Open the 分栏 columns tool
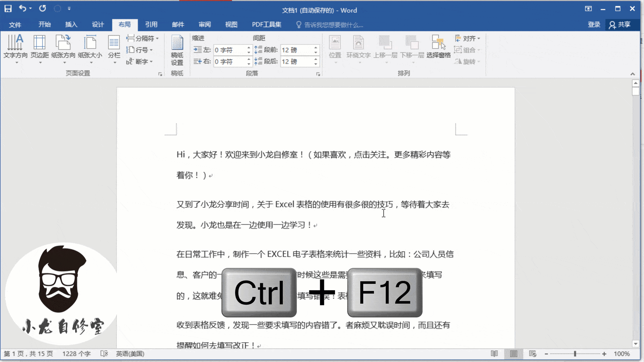The width and height of the screenshot is (644, 362). tap(114, 49)
